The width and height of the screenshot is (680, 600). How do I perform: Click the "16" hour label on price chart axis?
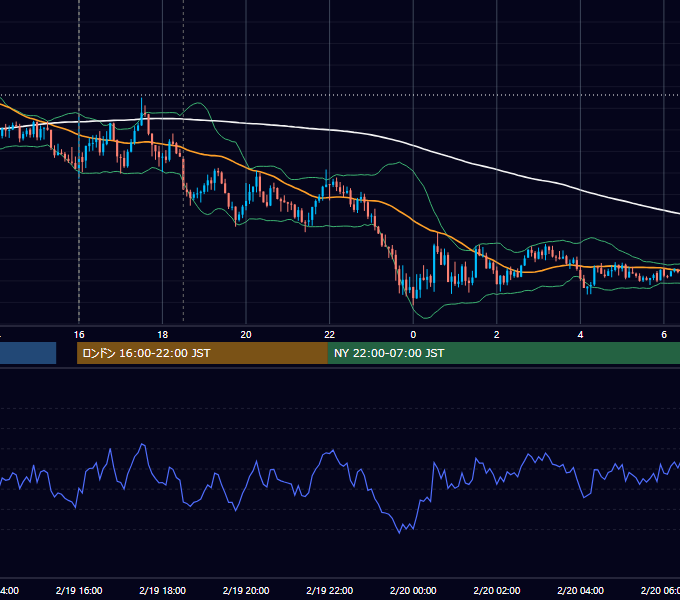click(x=79, y=335)
